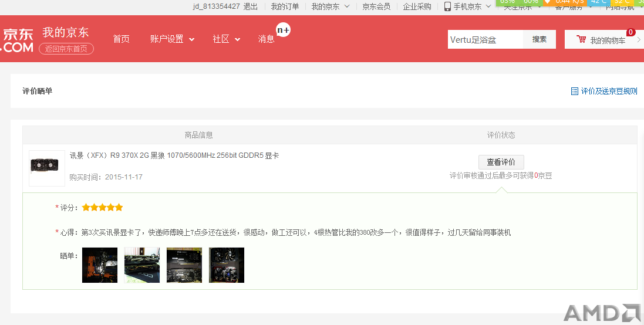
Task: Expand the 账户设置 menu
Action: [172, 39]
